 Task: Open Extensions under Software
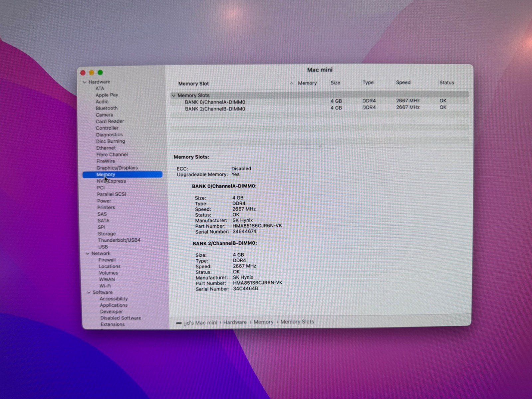112,324
